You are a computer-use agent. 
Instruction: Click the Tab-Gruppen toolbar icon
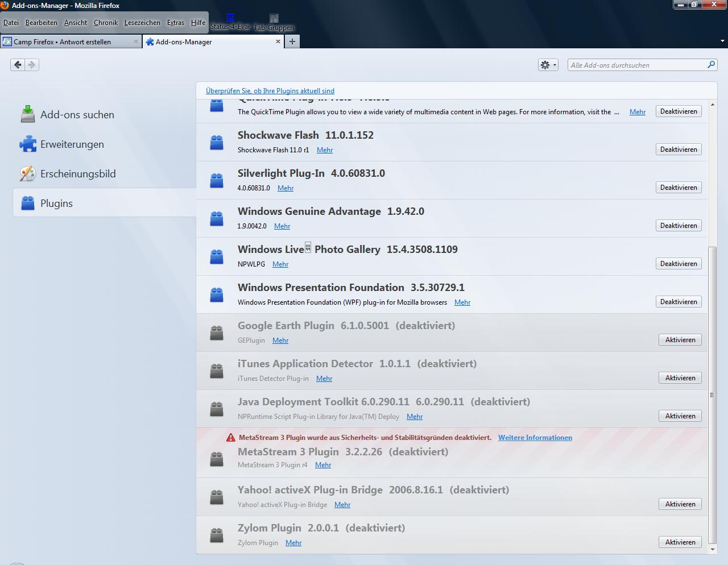pyautogui.click(x=274, y=19)
